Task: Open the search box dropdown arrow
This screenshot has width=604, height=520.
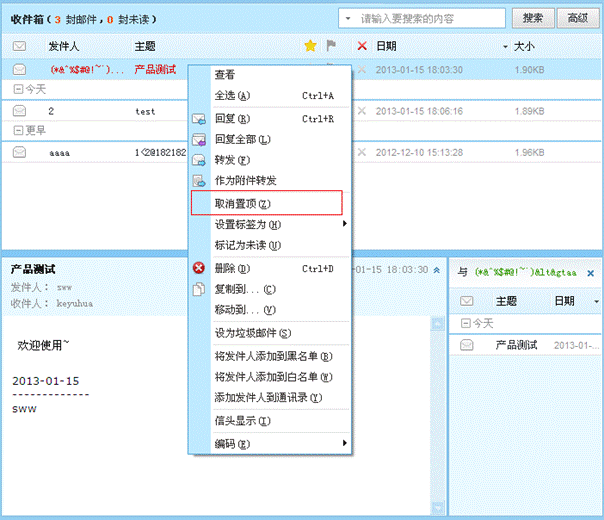Action: pyautogui.click(x=346, y=18)
